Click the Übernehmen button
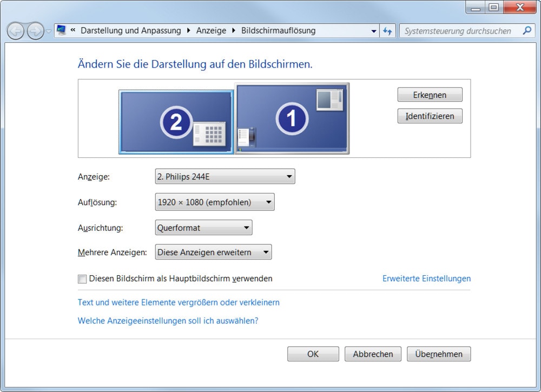 click(438, 354)
